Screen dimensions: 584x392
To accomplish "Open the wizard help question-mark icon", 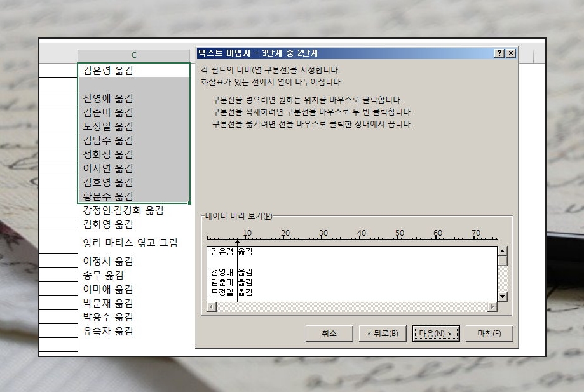I will pos(499,53).
